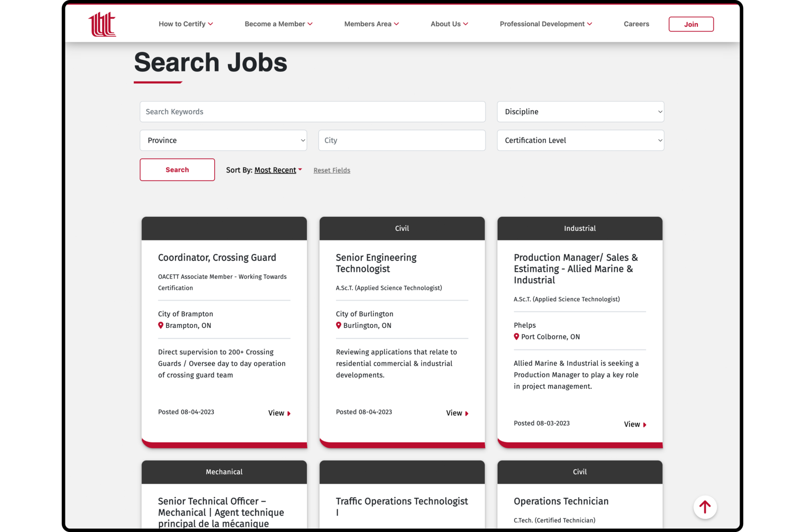
Task: Open the Certification Level dropdown
Action: tap(580, 140)
